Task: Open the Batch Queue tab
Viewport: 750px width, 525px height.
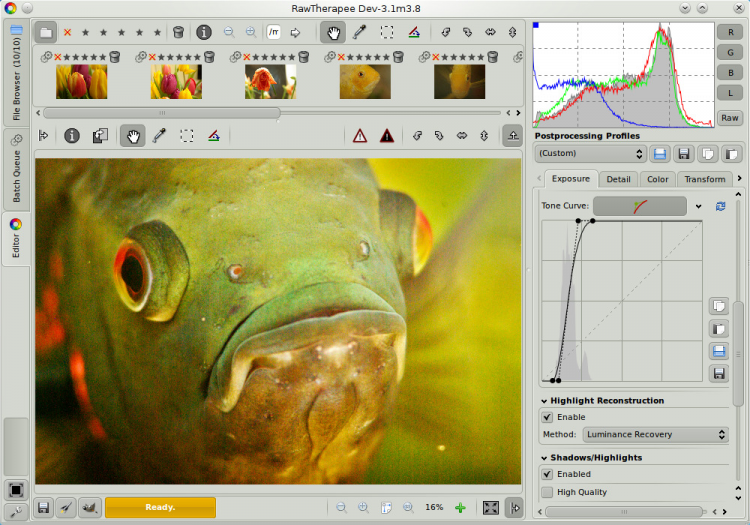Action: (x=16, y=168)
